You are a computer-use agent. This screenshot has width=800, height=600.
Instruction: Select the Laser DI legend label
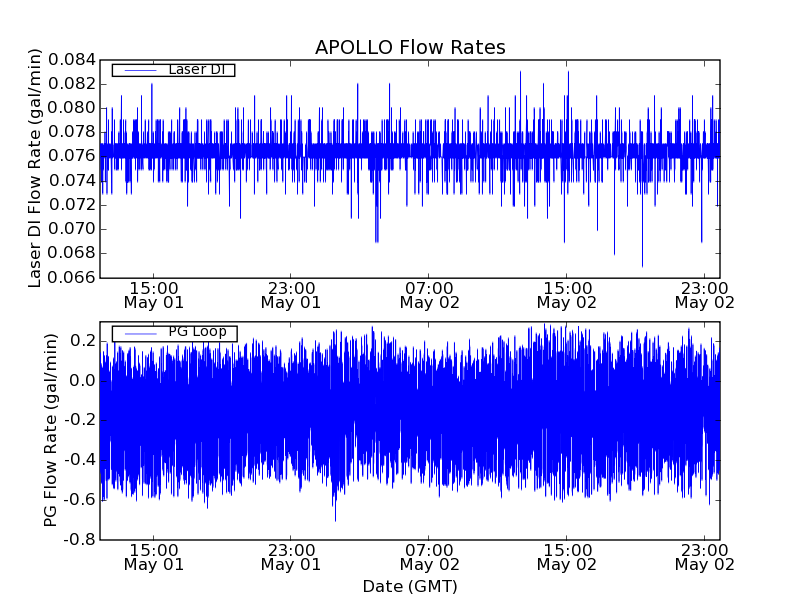point(196,70)
